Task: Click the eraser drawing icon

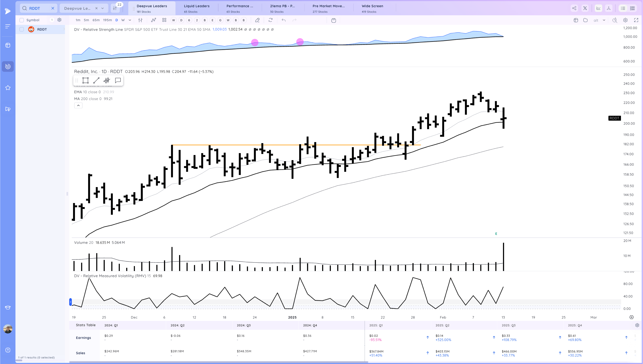Action: point(257,20)
